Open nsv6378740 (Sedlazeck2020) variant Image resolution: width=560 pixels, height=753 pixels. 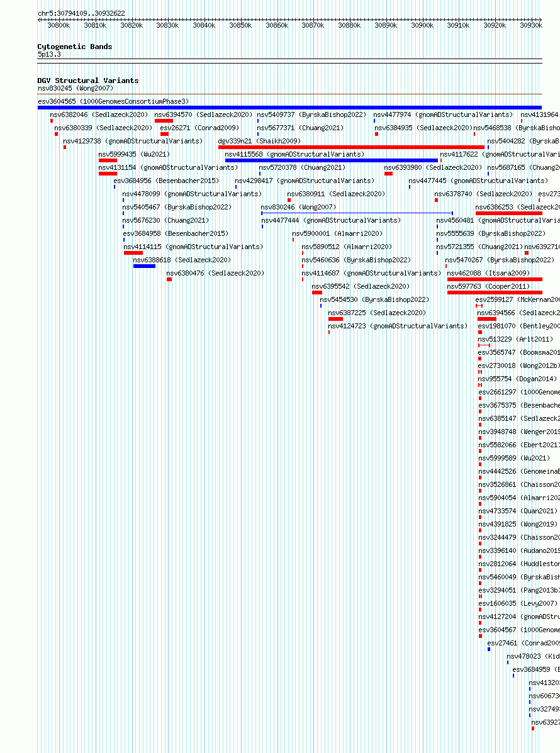483,194
